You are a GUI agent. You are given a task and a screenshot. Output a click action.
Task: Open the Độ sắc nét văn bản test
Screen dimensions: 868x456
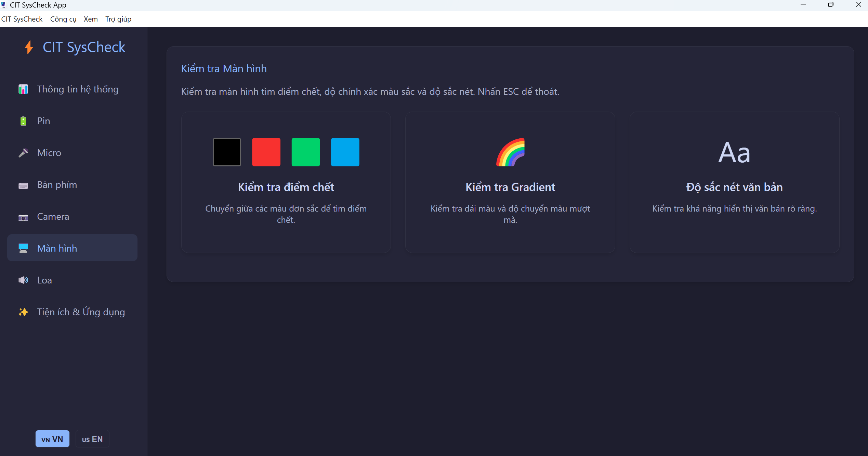click(734, 187)
